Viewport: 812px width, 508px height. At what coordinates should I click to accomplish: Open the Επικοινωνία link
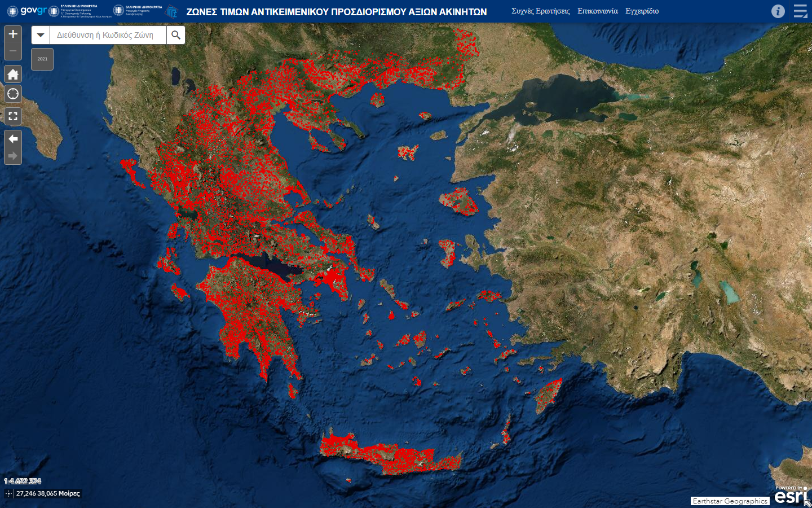(x=597, y=11)
